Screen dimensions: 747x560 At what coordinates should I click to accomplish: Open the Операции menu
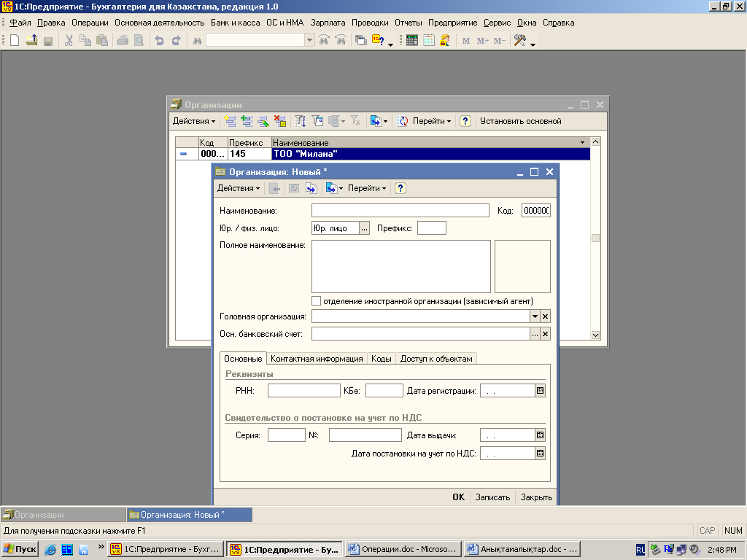point(90,23)
